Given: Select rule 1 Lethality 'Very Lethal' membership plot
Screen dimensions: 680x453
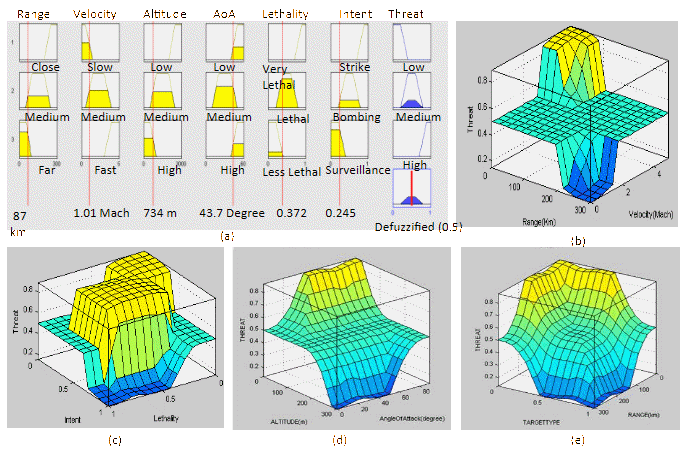Looking at the screenshot, I should point(287,42).
